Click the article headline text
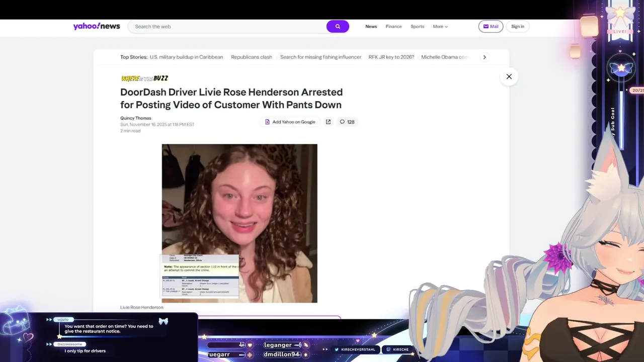The height and width of the screenshot is (362, 644). point(231,99)
